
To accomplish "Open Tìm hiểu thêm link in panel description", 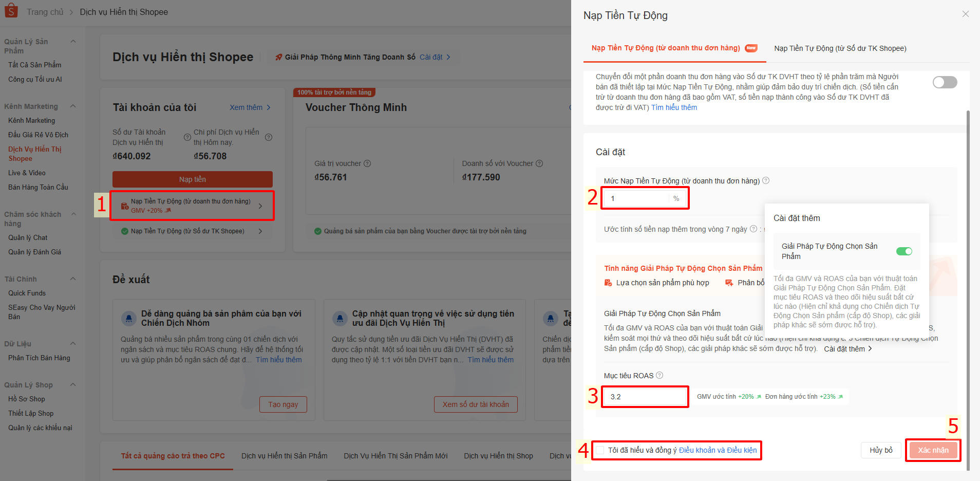I will (x=674, y=107).
